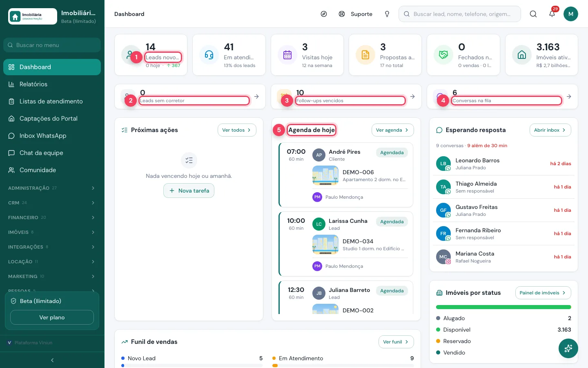This screenshot has width=588, height=368.
Task: Click the Ver funil button
Action: click(396, 342)
